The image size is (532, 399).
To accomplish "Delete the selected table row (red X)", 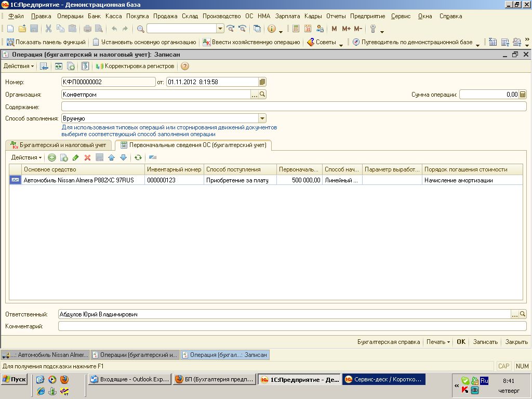I will [87, 157].
